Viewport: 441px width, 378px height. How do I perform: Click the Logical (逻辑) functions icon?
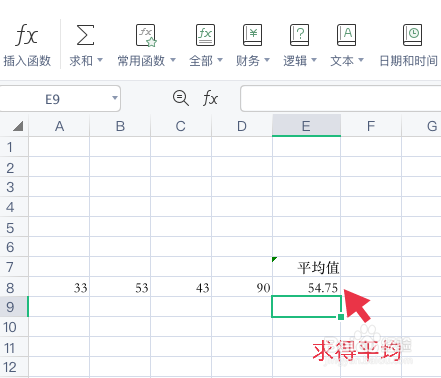point(299,35)
